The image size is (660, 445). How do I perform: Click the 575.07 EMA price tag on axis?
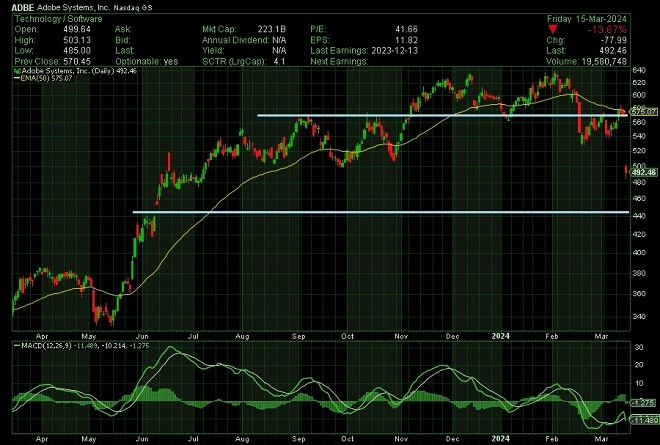644,112
